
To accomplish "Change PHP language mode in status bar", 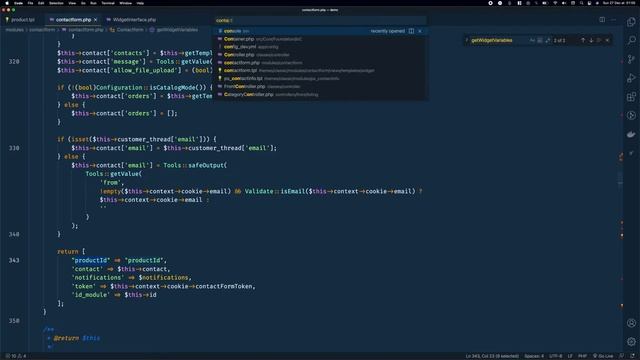I will (582, 356).
